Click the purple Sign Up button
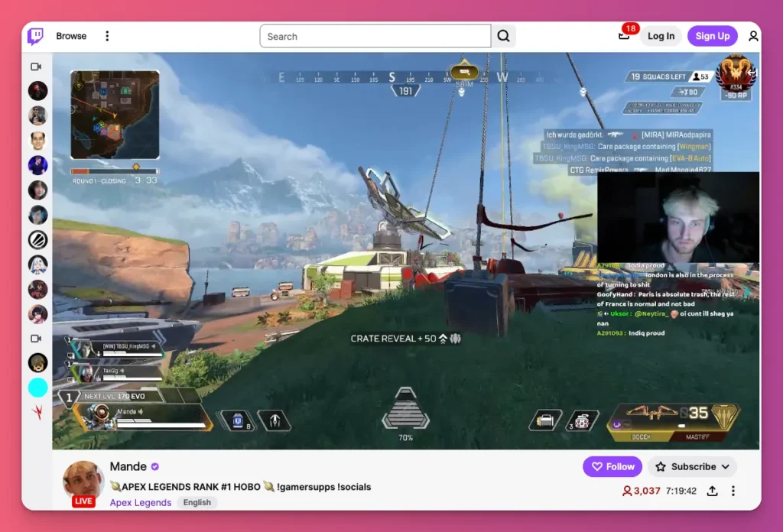Screen dimensions: 783x532 coord(712,36)
